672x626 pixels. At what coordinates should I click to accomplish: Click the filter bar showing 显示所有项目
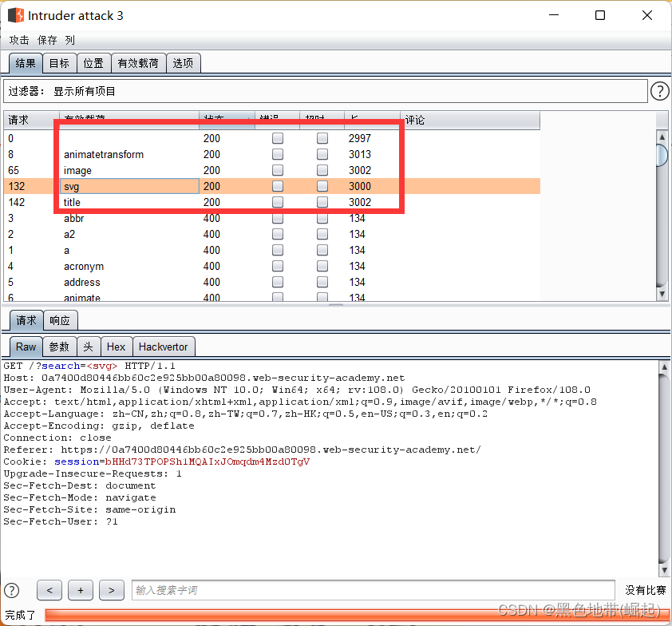pos(326,91)
